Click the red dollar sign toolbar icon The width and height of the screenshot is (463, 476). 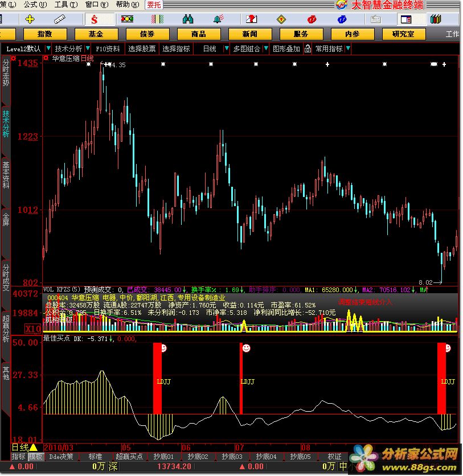(x=95, y=20)
